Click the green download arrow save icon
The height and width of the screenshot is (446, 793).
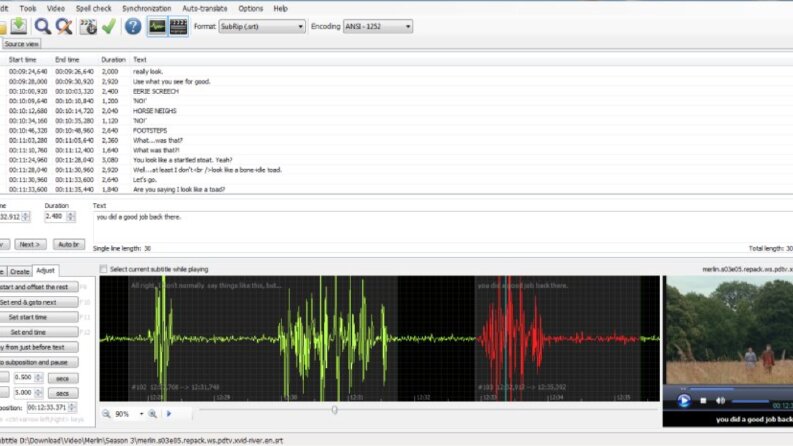click(x=19, y=26)
